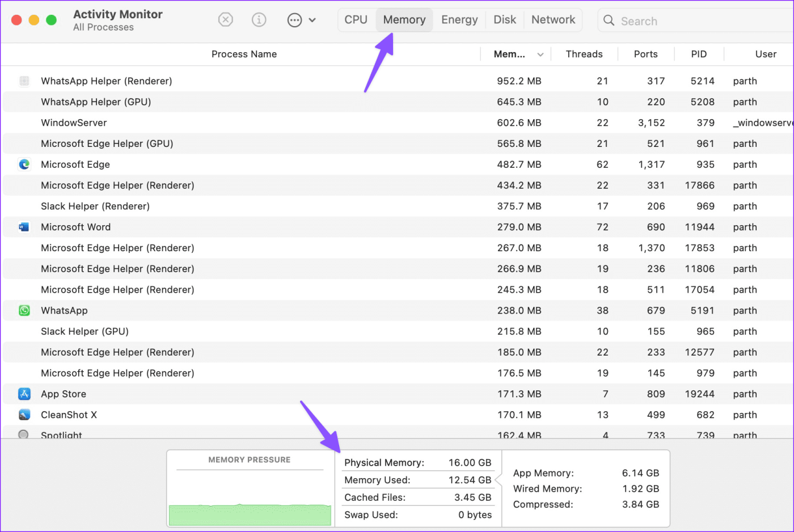Click the Cached Files 3.45 GB value
794x532 pixels.
472,497
